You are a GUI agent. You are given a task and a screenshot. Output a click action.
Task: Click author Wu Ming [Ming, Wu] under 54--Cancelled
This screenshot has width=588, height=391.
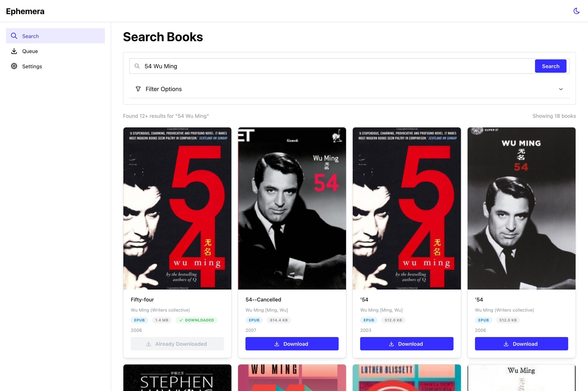[x=266, y=310]
